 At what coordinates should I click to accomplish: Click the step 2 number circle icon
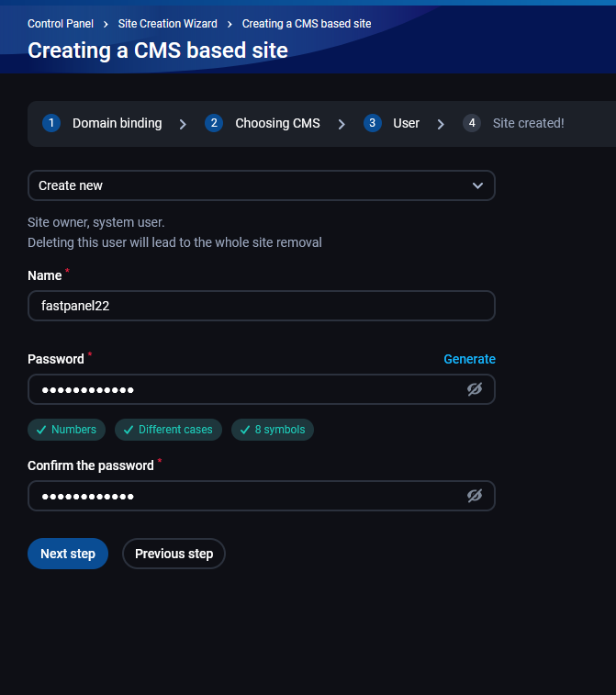pos(214,123)
